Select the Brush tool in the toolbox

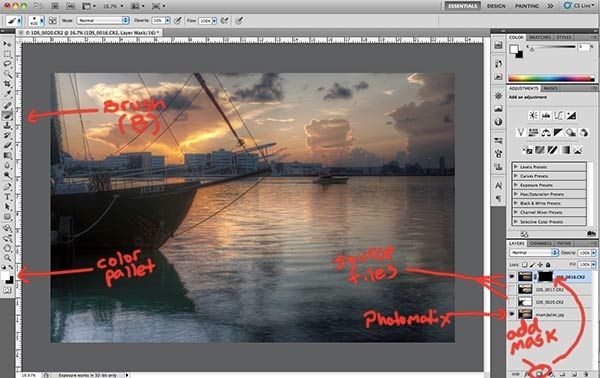(x=7, y=115)
